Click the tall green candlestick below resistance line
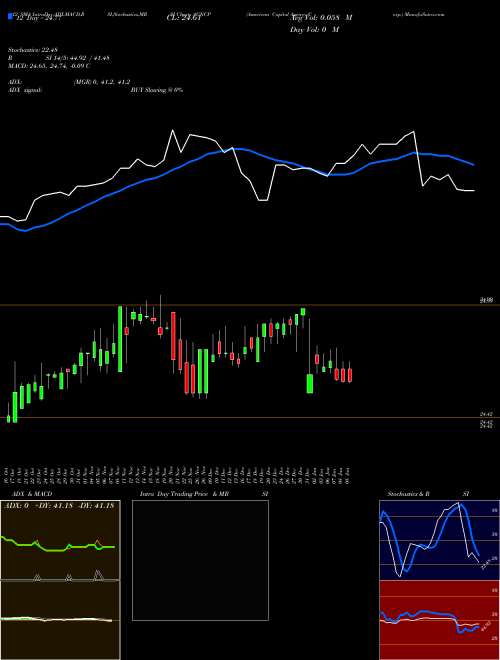The width and height of the screenshot is (500, 660). pyautogui.click(x=120, y=339)
